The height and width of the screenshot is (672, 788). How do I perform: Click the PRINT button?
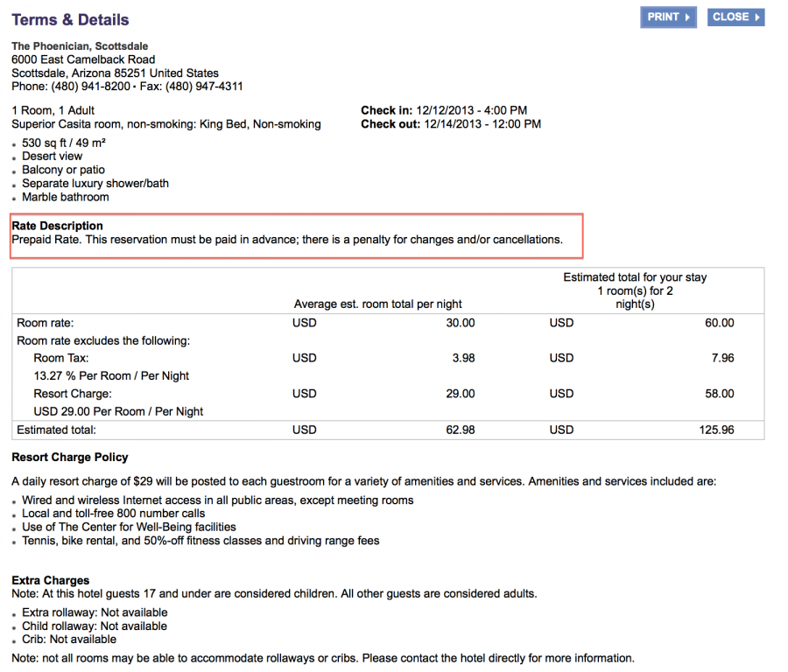[x=668, y=17]
